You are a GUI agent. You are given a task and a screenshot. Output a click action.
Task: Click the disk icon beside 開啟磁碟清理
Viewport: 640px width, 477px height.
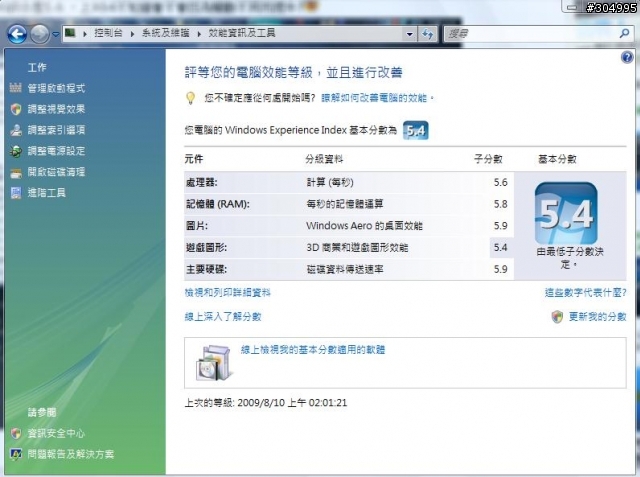click(16, 173)
